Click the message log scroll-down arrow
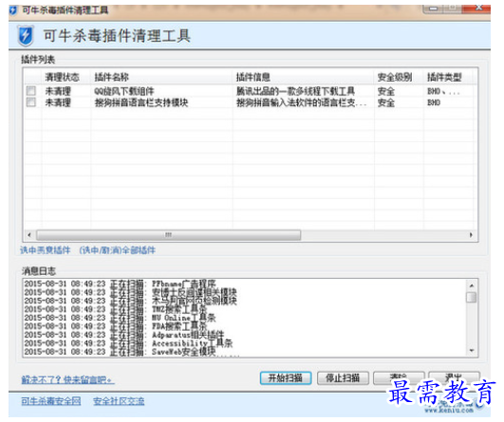Image resolution: width=504 pixels, height=422 pixels. click(x=472, y=351)
